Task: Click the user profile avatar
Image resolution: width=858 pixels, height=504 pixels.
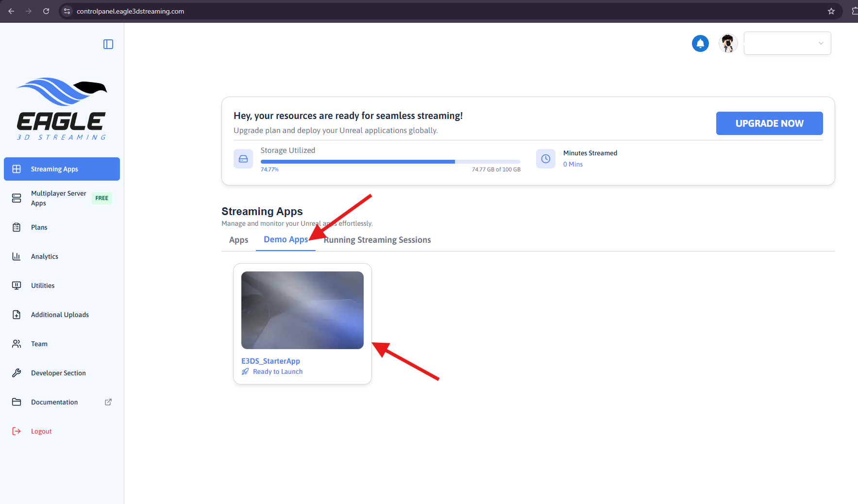Action: pos(728,44)
